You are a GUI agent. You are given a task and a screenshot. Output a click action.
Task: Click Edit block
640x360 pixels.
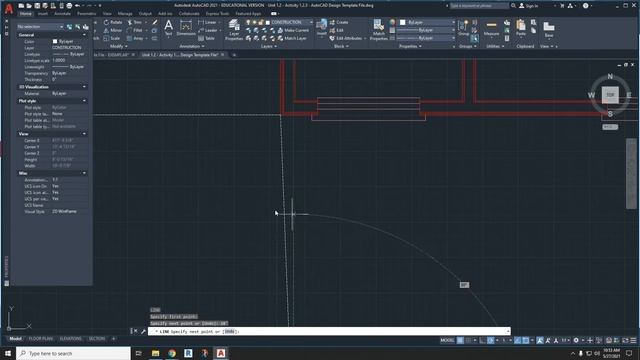click(337, 30)
